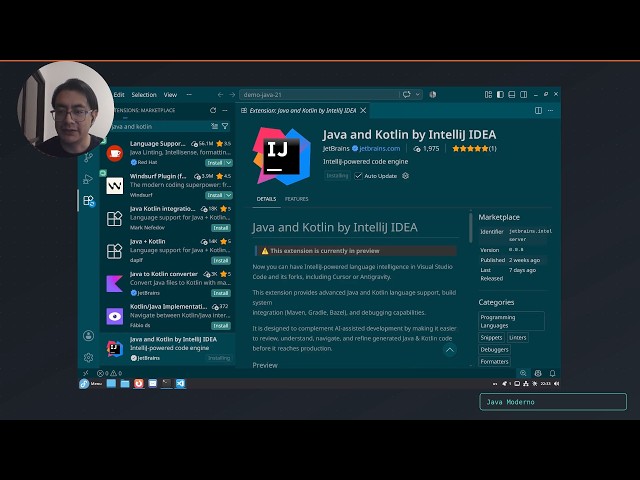Close the Java and Kotlin extension tab
This screenshot has width=640, height=480.
click(363, 111)
